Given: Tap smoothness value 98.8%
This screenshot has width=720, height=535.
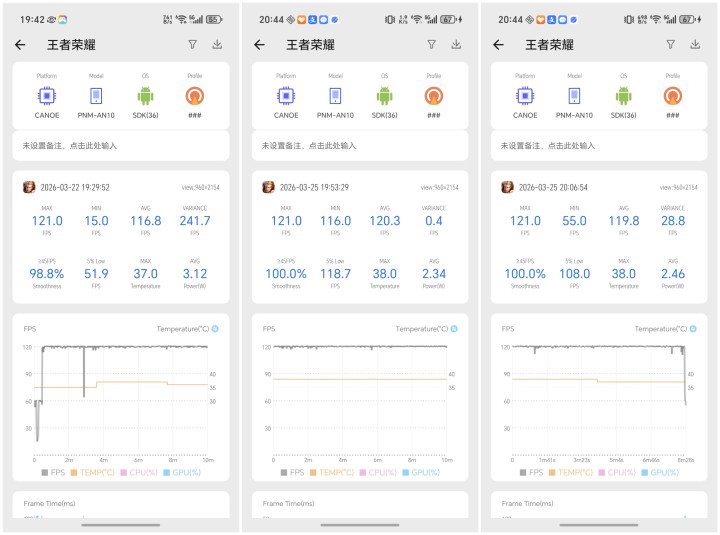Looking at the screenshot, I should point(47,274).
